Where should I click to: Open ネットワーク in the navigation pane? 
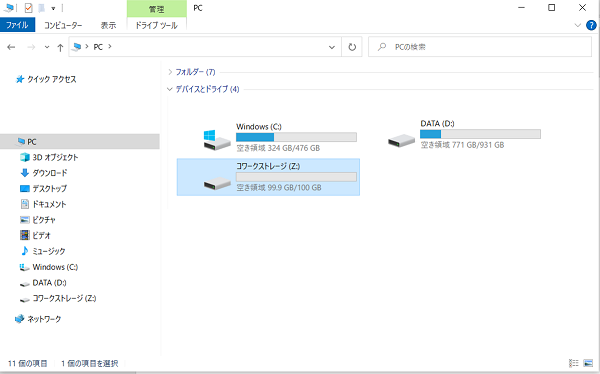tap(44, 319)
